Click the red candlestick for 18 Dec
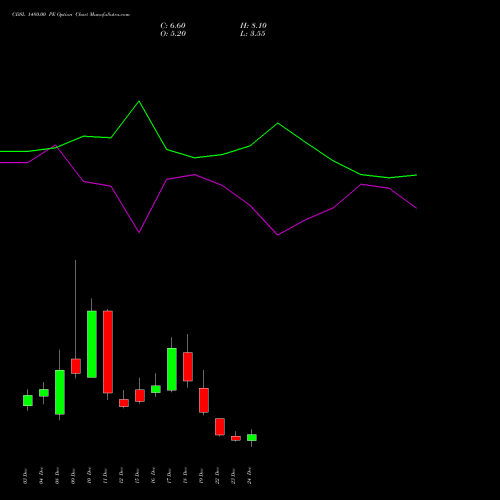This screenshot has width=500, height=500. [188, 366]
